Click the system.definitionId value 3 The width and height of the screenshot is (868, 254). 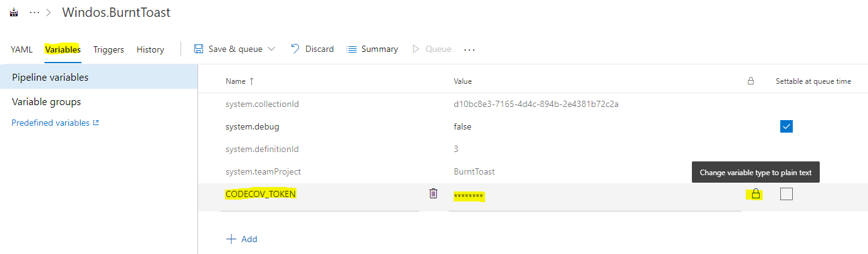pos(456,149)
